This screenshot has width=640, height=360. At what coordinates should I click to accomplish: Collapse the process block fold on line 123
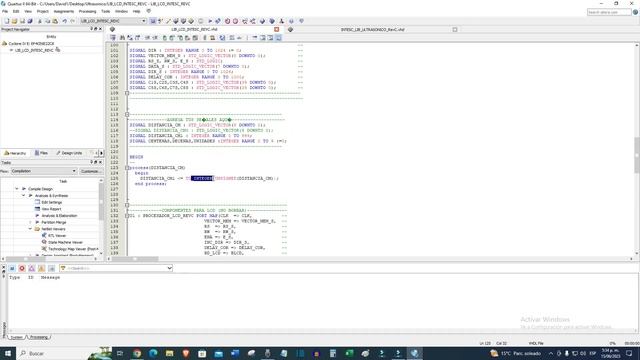click(127, 168)
